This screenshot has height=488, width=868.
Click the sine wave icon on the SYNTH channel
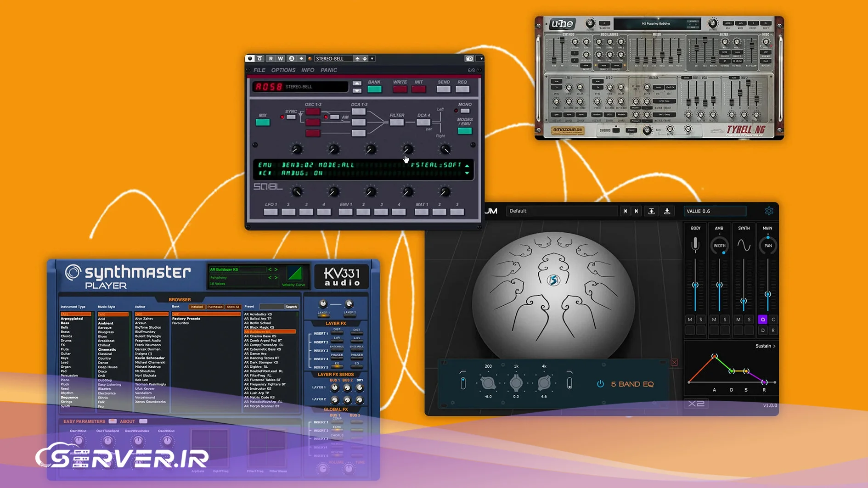coord(744,245)
